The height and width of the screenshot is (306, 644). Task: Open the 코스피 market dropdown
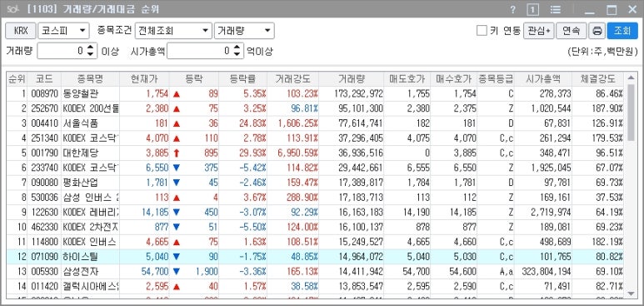(63, 31)
